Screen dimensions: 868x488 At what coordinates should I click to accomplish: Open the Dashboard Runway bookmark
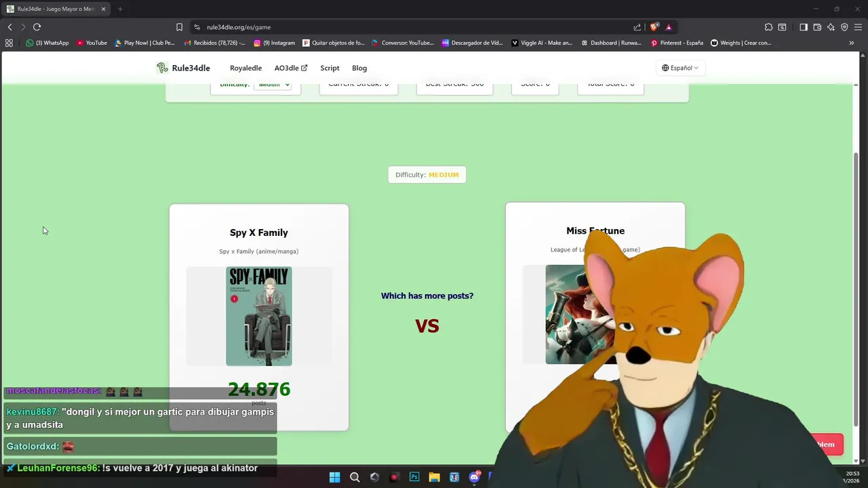pos(611,43)
